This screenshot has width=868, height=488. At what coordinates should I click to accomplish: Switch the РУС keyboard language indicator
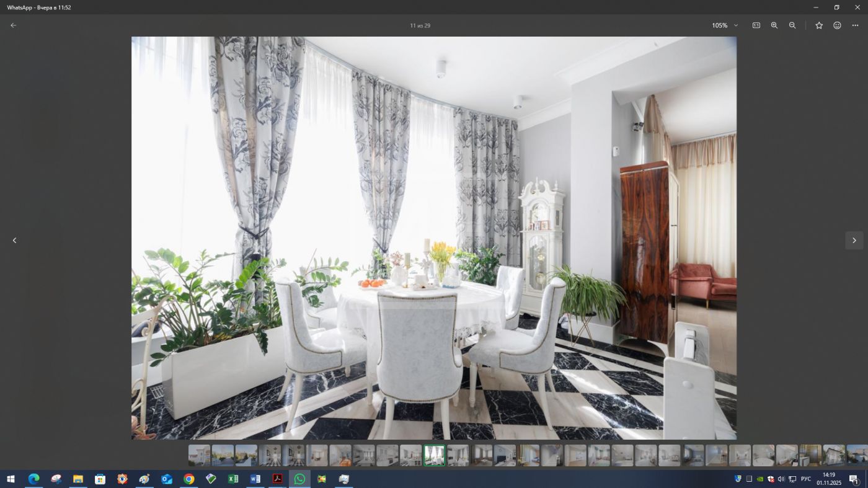click(806, 479)
